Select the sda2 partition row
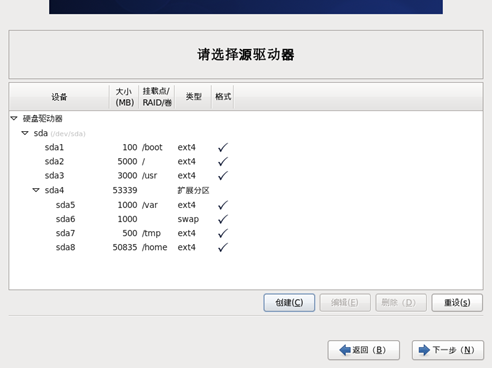The height and width of the screenshot is (368, 492). click(x=246, y=161)
